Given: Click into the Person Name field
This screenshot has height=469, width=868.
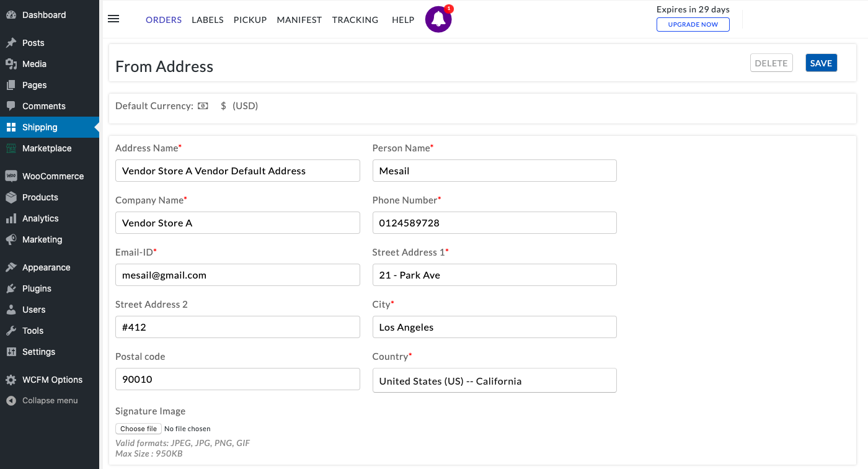Looking at the screenshot, I should click(x=495, y=171).
